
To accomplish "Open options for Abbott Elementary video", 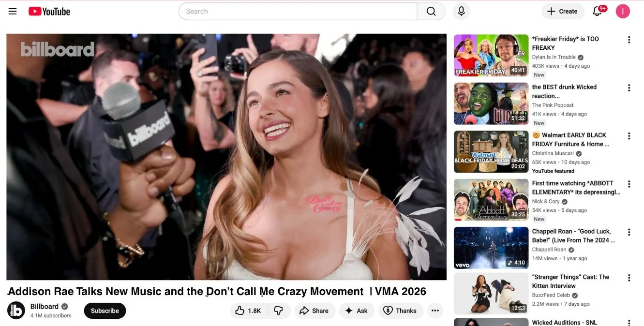I will 629,184.
